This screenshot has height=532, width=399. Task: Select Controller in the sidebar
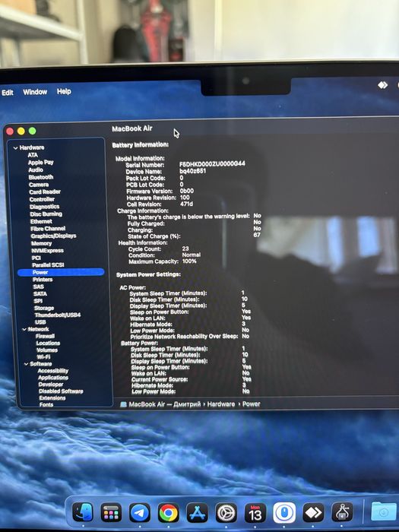click(x=42, y=199)
